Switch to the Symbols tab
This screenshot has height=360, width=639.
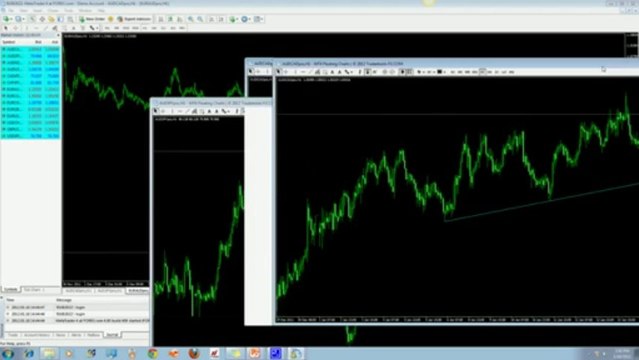tap(11, 289)
